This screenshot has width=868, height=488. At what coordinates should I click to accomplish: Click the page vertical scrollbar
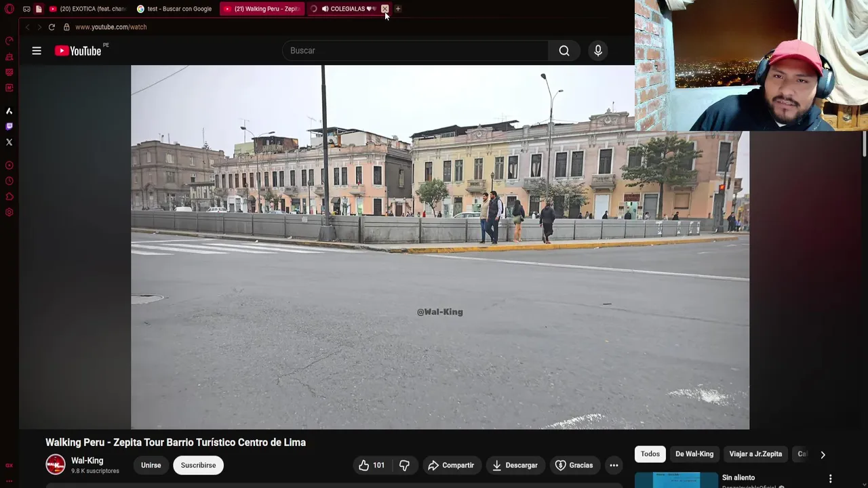[865, 144]
